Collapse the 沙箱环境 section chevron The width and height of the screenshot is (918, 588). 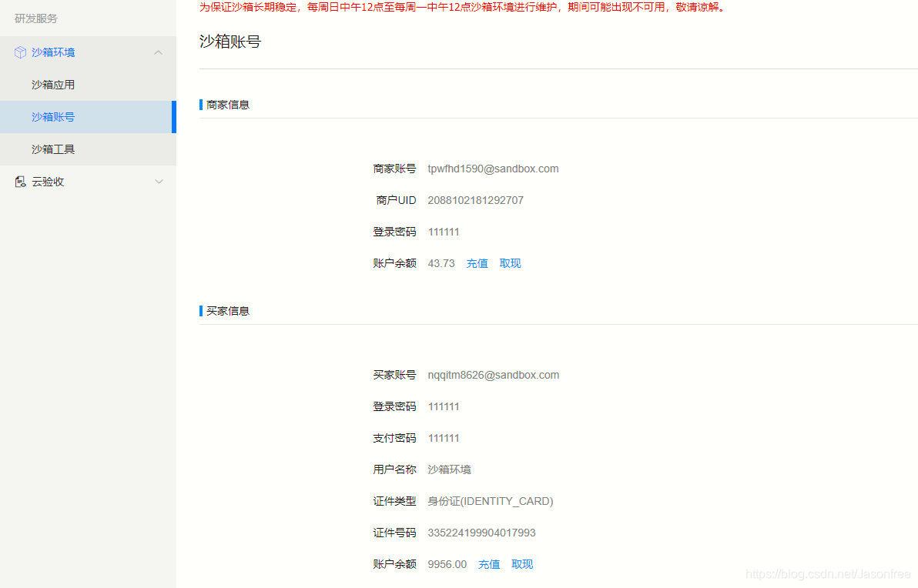tap(159, 52)
